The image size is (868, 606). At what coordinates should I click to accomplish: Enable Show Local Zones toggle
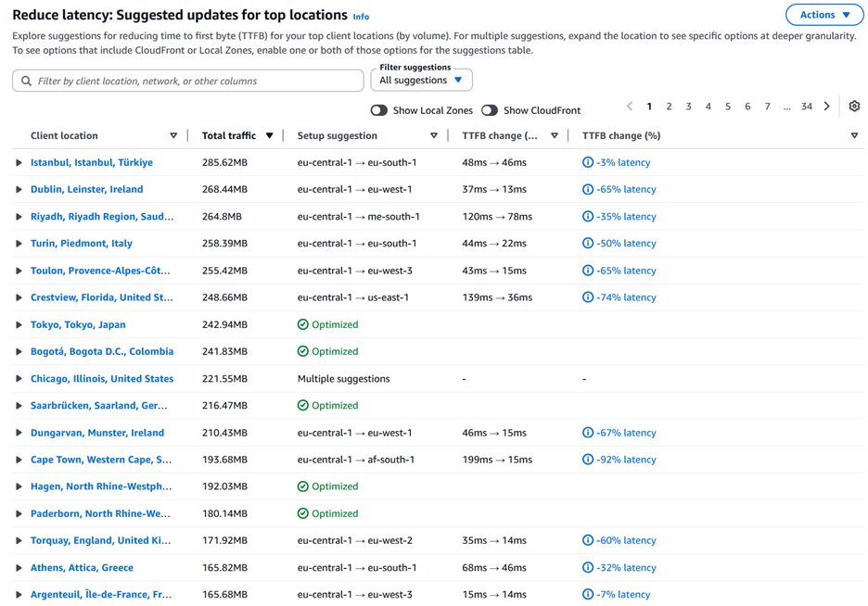click(x=379, y=110)
